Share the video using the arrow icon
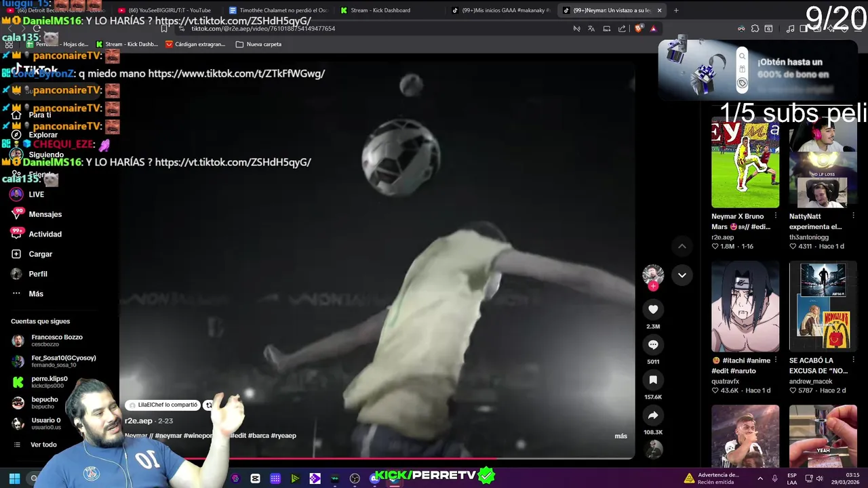Screen dimensions: 868x488 pos(653,415)
